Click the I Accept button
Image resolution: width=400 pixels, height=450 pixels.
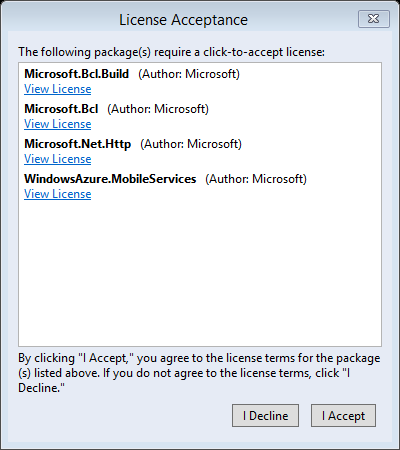click(x=343, y=416)
